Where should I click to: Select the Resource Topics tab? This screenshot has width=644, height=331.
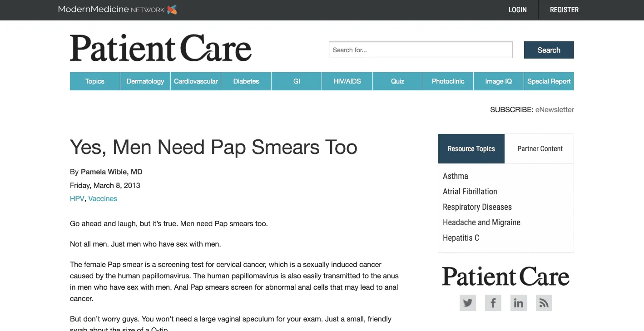pyautogui.click(x=471, y=149)
